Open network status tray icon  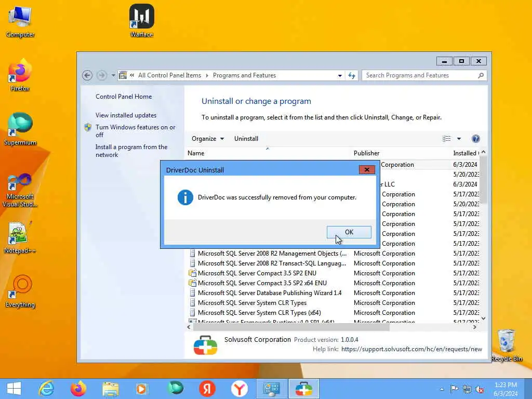coord(467,389)
